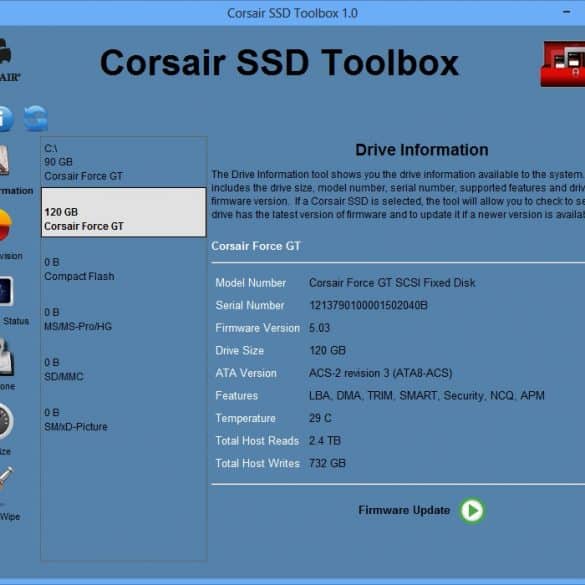Open the Overprovision pie chart tool
Screen dimensions: 585x585
6,225
